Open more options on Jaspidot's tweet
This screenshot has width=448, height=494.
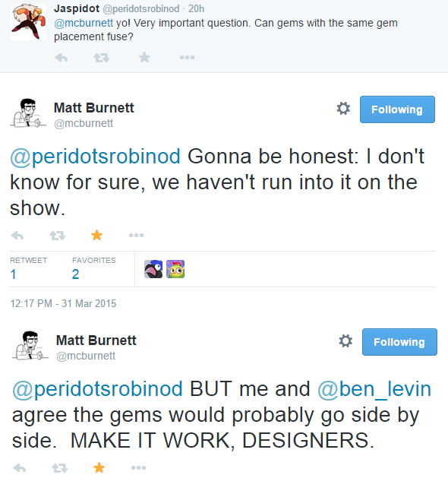(x=187, y=57)
